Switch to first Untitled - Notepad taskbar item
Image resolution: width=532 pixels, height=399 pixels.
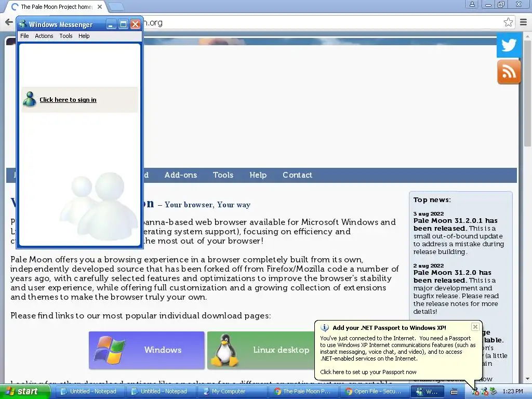(x=89, y=392)
